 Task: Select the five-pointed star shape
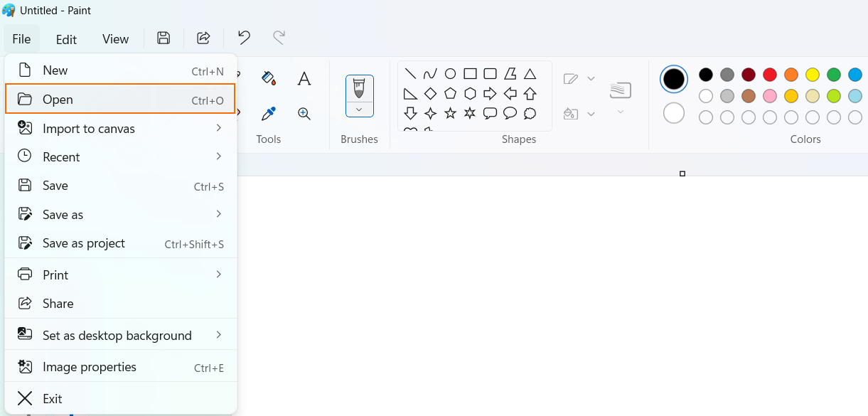point(449,113)
